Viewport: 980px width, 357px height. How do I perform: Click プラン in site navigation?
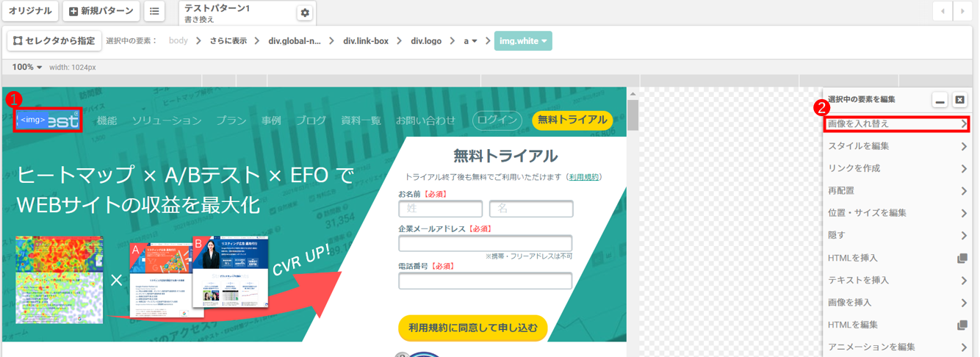231,120
